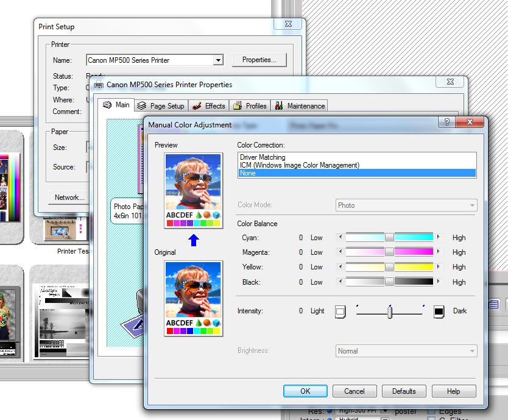The height and width of the screenshot is (420, 508).
Task: Close the Manual Color Adjustment dialog
Action: [470, 122]
